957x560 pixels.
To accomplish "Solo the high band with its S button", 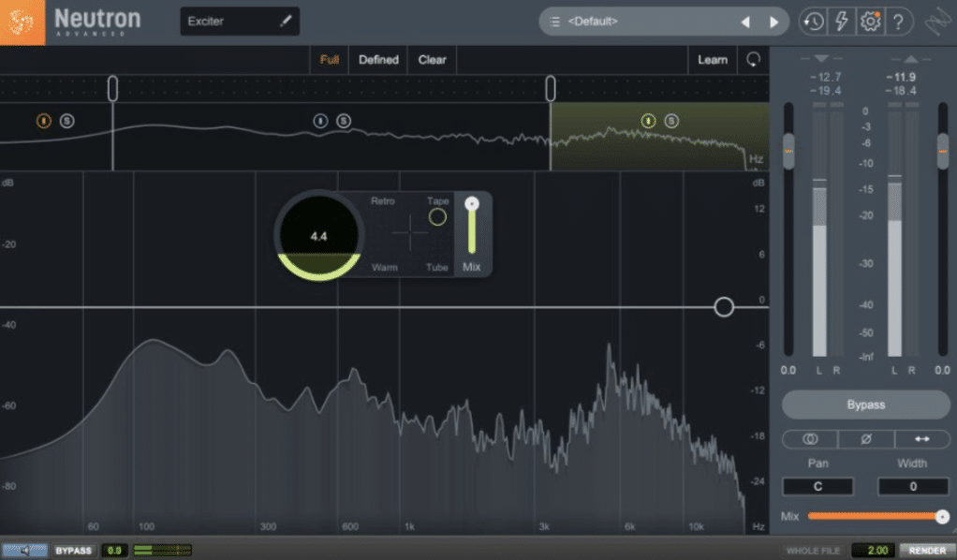I will (x=671, y=121).
